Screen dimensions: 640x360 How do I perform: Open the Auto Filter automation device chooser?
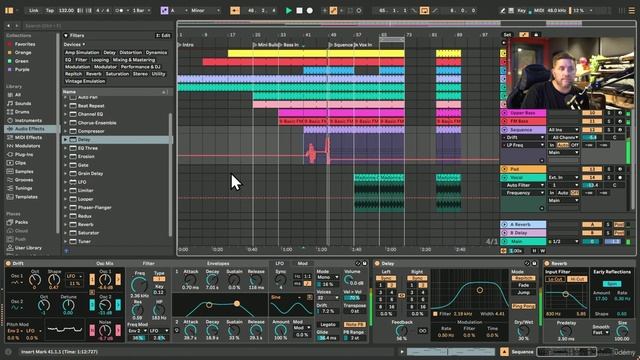click(523, 185)
